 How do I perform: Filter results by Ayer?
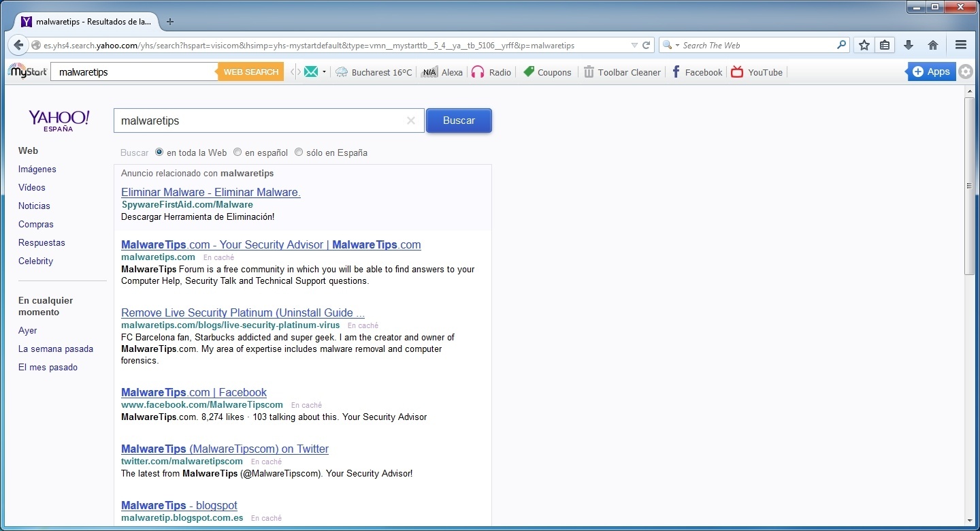coord(28,330)
